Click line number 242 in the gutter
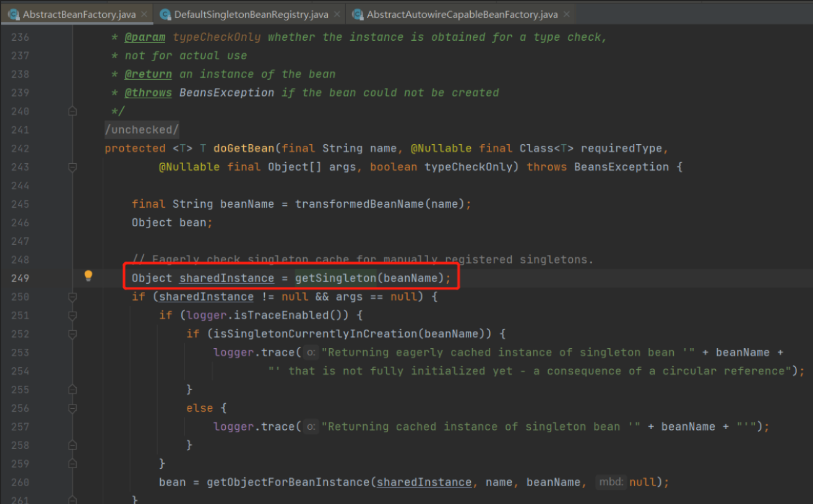This screenshot has width=813, height=504. tap(20, 148)
